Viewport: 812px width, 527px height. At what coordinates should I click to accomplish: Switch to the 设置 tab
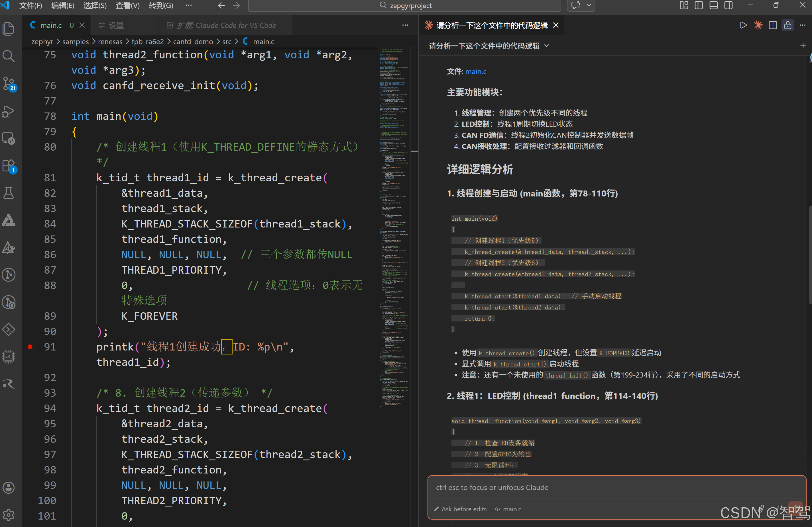[116, 25]
